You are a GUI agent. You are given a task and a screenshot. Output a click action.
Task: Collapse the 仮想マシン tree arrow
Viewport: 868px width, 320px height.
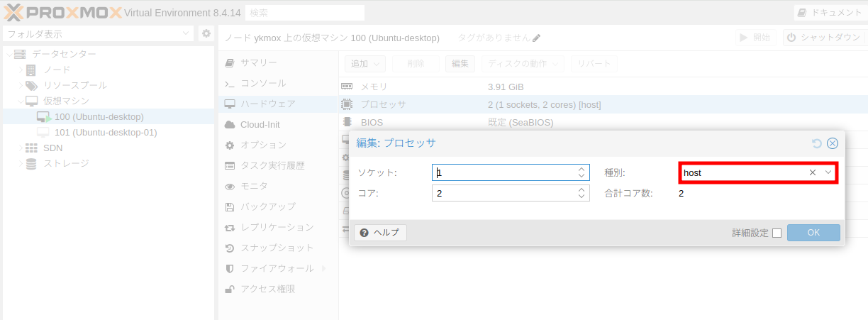coord(20,101)
